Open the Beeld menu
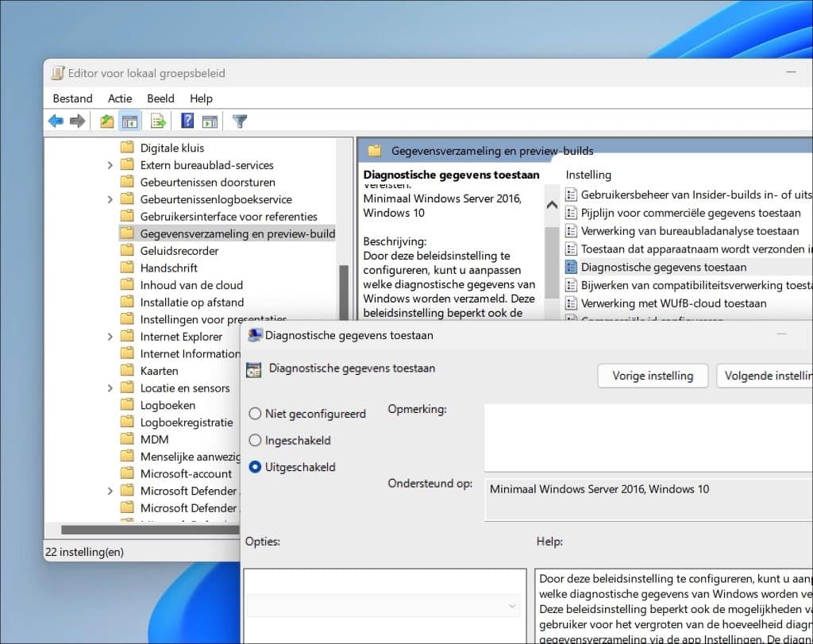The height and width of the screenshot is (644, 813). pyautogui.click(x=160, y=98)
